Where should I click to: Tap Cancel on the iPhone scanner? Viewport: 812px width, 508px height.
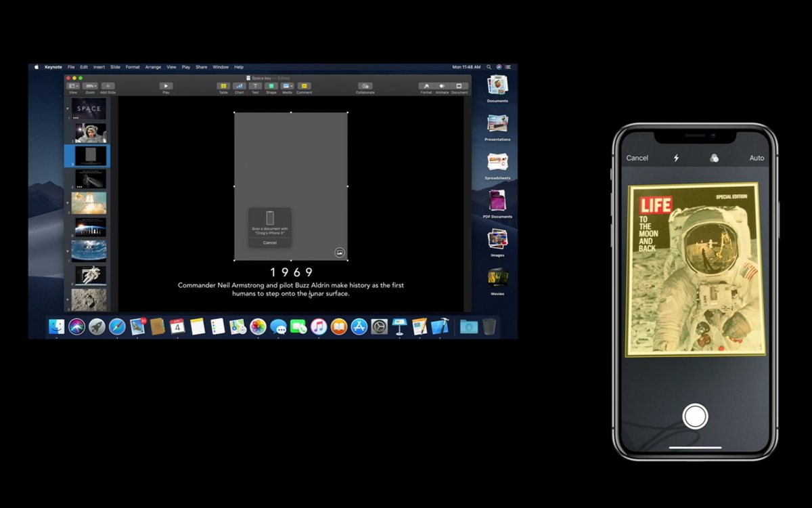click(637, 158)
